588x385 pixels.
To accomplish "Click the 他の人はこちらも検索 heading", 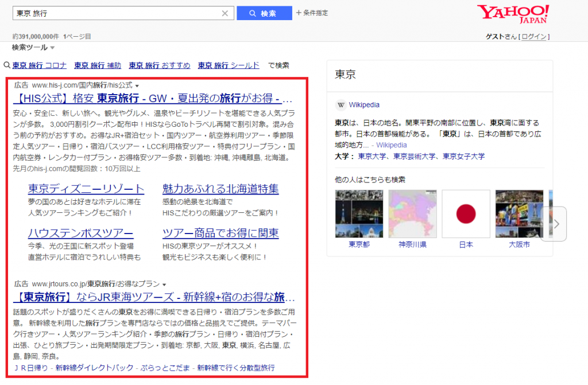I will [370, 180].
